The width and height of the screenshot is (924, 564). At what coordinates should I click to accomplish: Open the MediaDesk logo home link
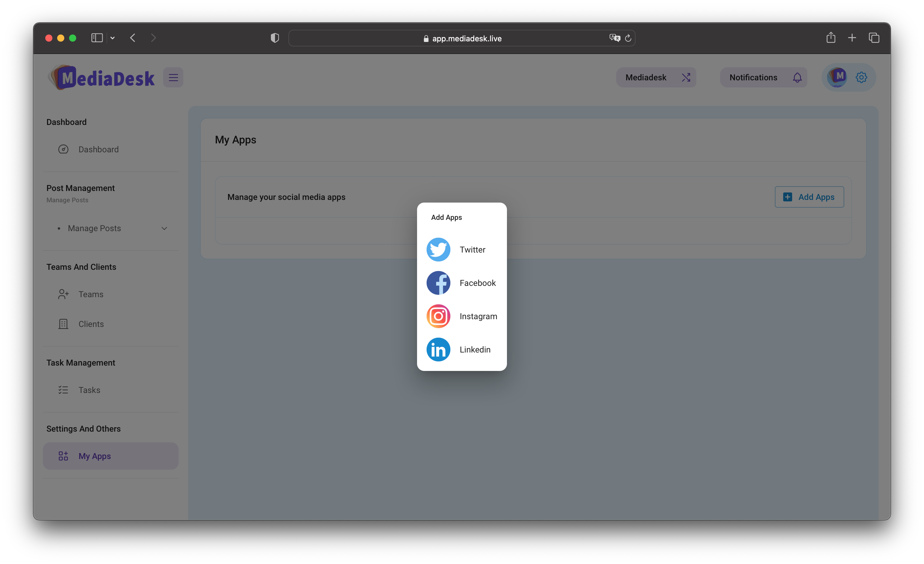pos(101,78)
